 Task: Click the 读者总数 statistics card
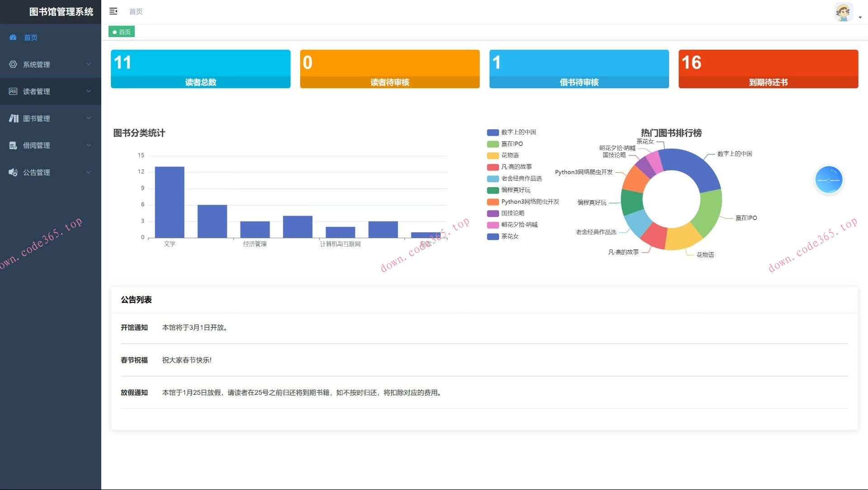(x=200, y=69)
